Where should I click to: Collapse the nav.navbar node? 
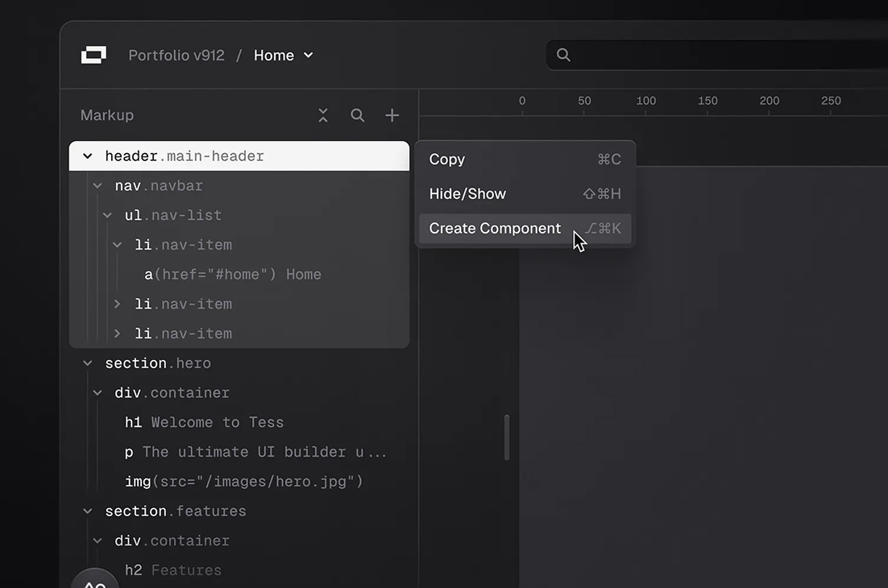98,185
